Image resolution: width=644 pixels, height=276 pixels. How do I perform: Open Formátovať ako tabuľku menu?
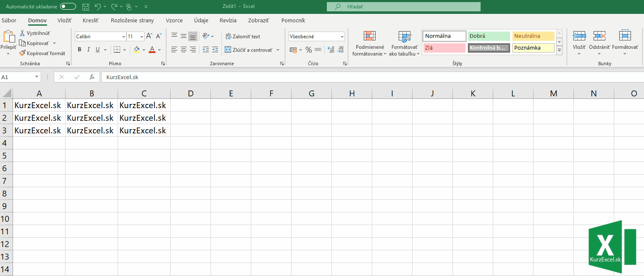coord(405,44)
